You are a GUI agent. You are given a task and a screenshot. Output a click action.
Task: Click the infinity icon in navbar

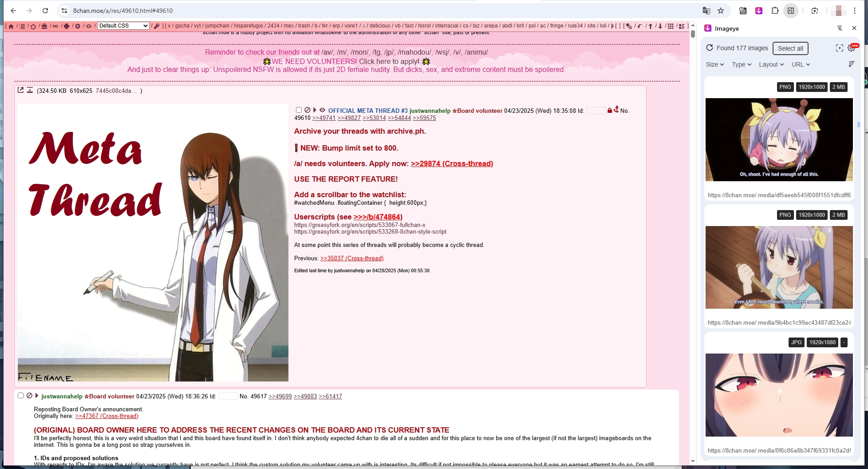[x=55, y=26]
